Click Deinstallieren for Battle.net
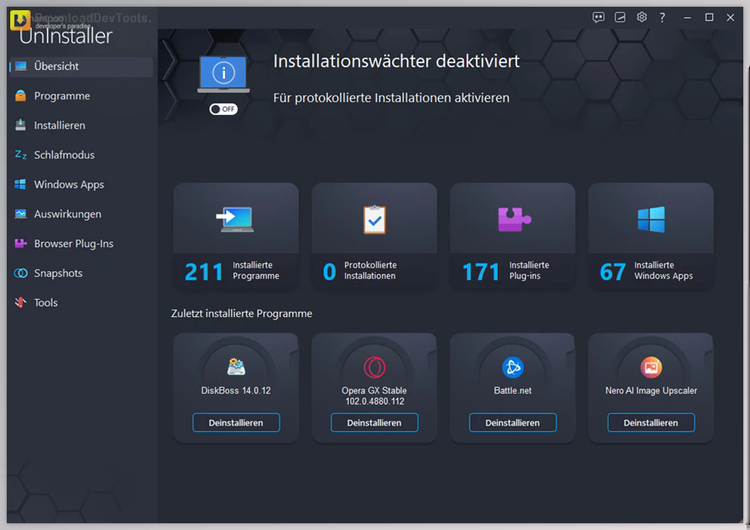Image resolution: width=750 pixels, height=530 pixels. tap(513, 423)
